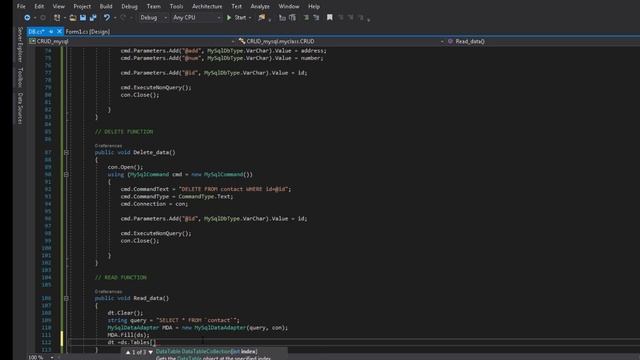Place cursor on MDA.Fill(ds); line

point(129,335)
